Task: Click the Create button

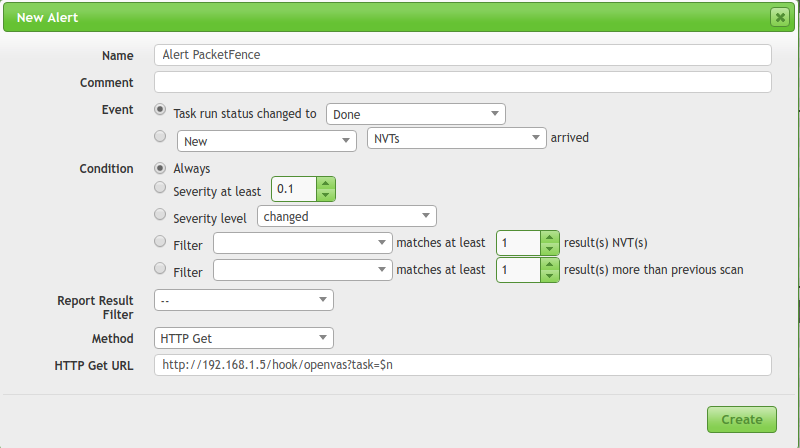Action: tap(741, 419)
